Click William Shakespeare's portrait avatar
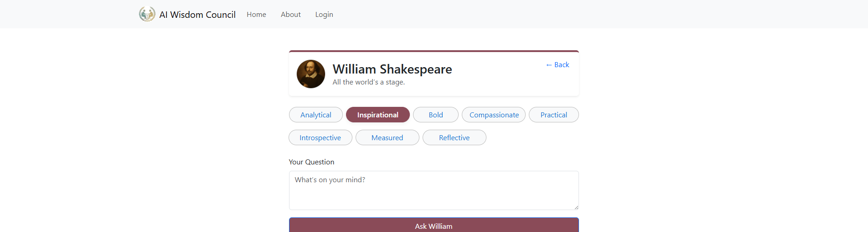Screen dimensions: 868x232 click(x=310, y=74)
